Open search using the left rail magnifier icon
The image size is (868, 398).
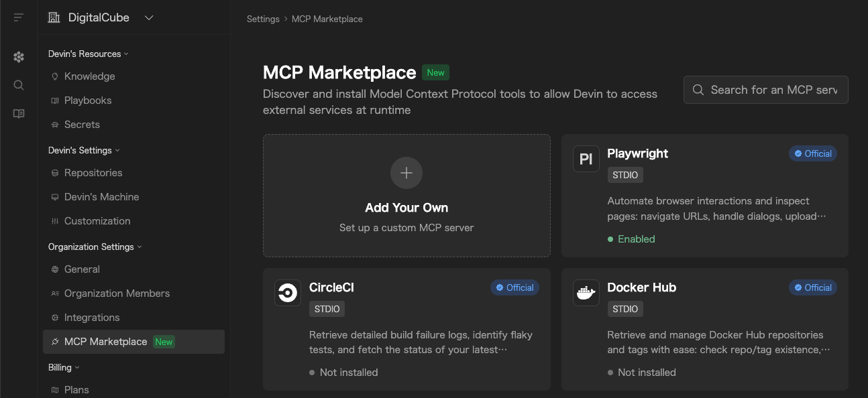click(19, 85)
